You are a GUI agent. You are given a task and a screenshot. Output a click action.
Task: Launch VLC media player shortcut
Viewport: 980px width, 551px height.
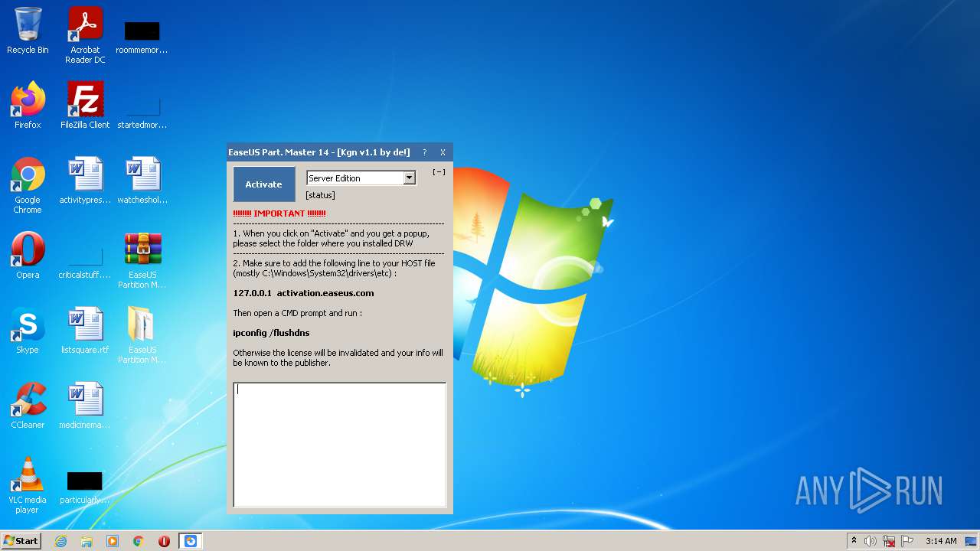point(28,485)
